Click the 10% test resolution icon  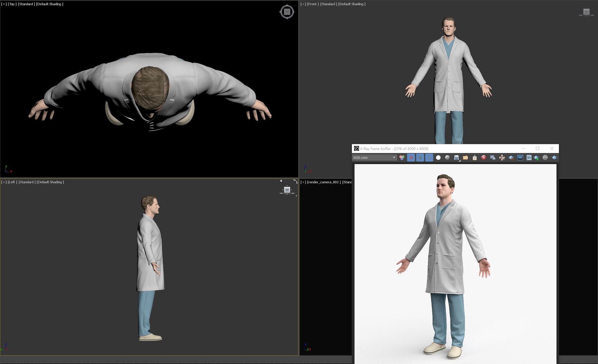[529, 157]
